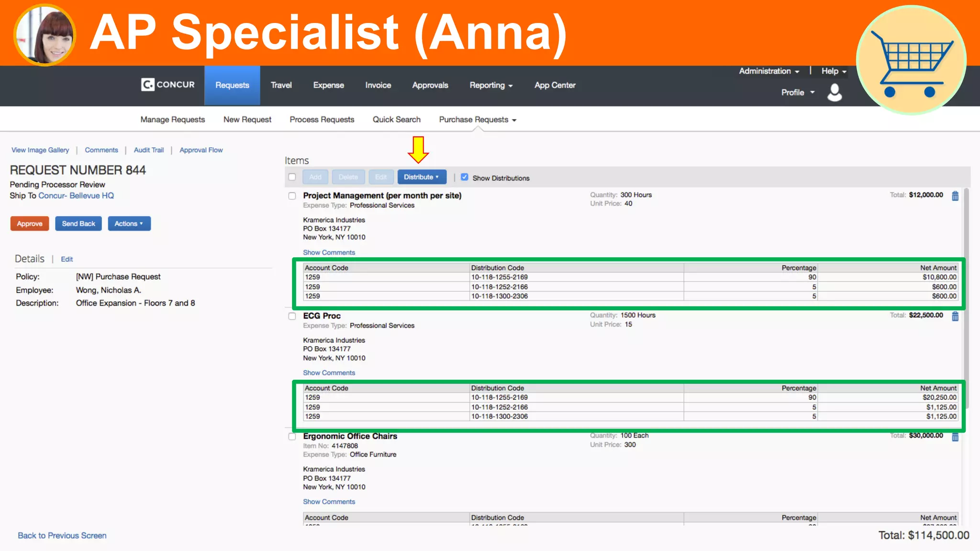Follow the Concur- Bellevue HQ link
This screenshot has width=980, height=551.
coord(76,196)
